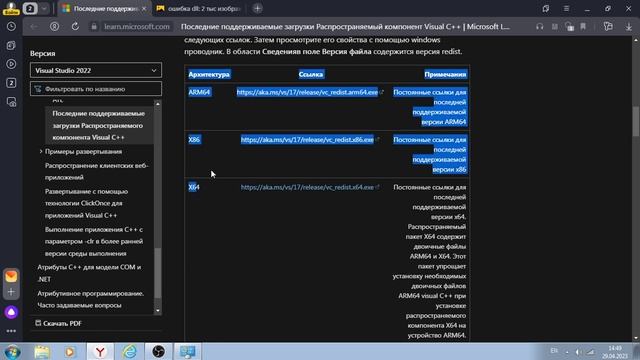The width and height of the screenshot is (640, 360).
Task: Click the 'Примечания' column header
Action: (x=445, y=74)
